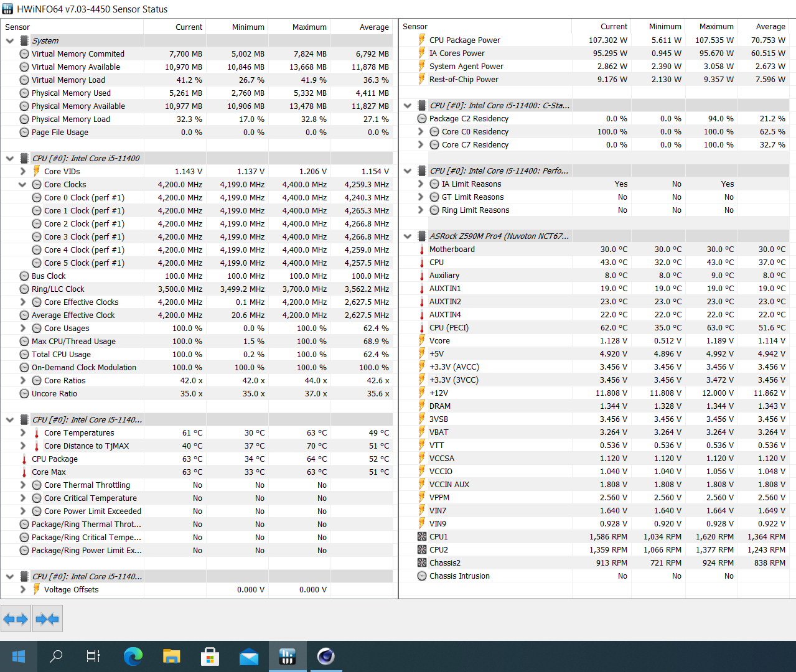
Task: Expand Core Ratios entry
Action: (22, 380)
